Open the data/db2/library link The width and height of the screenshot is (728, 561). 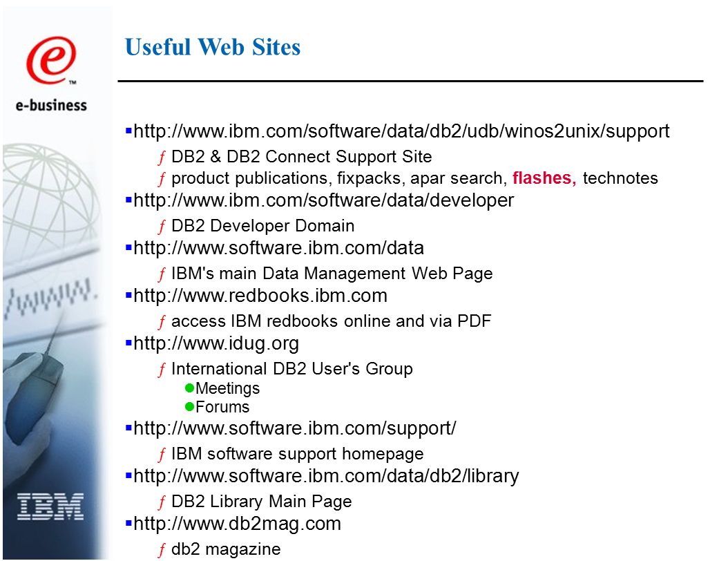click(x=326, y=476)
